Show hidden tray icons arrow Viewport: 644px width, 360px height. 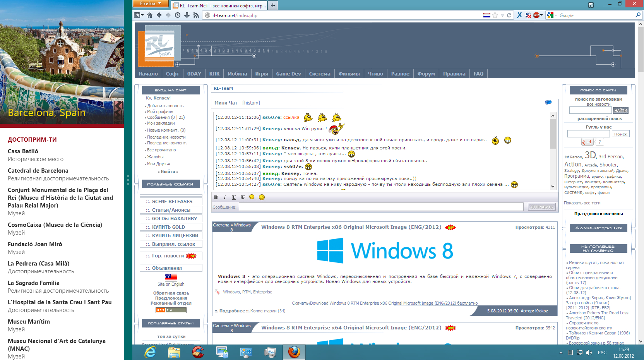(561, 353)
